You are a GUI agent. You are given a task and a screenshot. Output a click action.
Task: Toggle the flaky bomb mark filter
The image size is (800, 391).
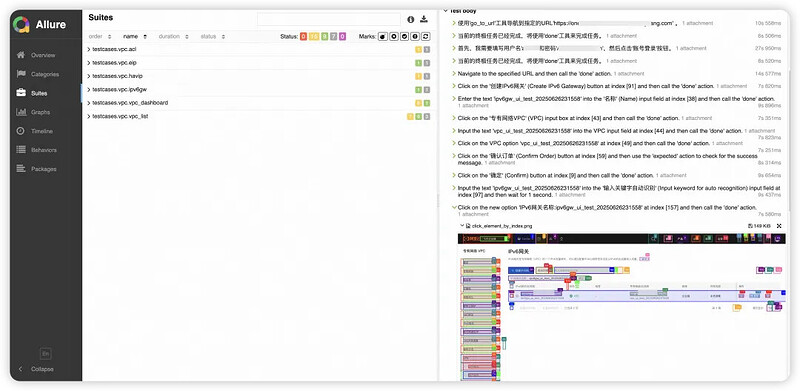tap(382, 37)
